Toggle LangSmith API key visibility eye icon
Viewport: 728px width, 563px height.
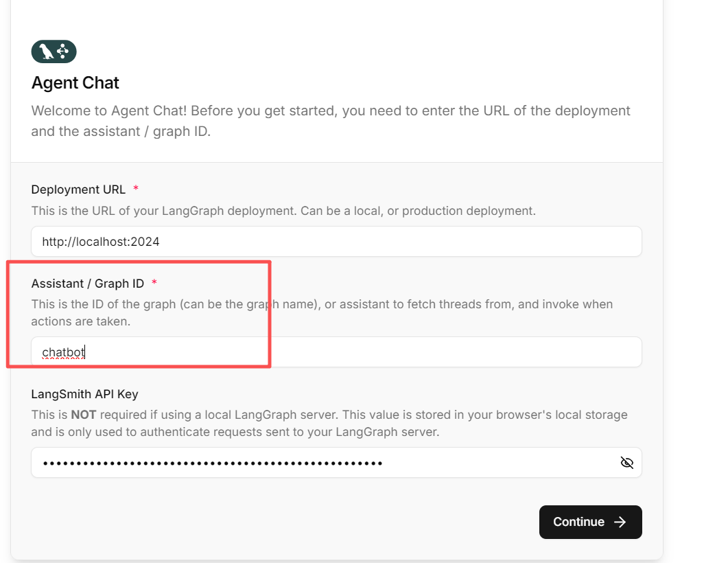point(626,463)
